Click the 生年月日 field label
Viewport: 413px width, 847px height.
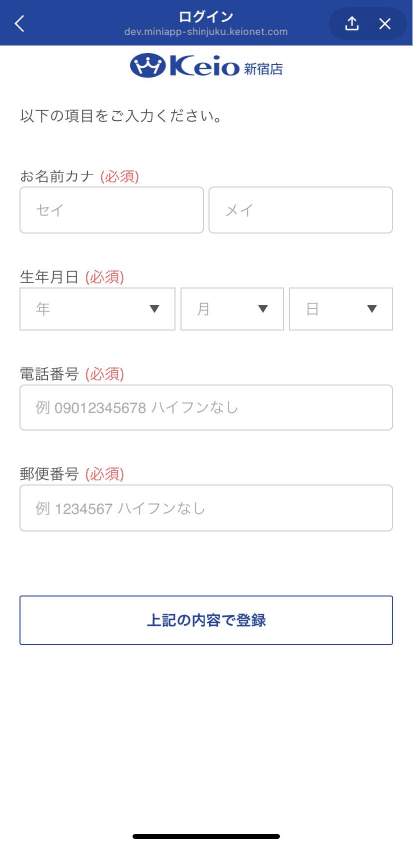tap(50, 277)
